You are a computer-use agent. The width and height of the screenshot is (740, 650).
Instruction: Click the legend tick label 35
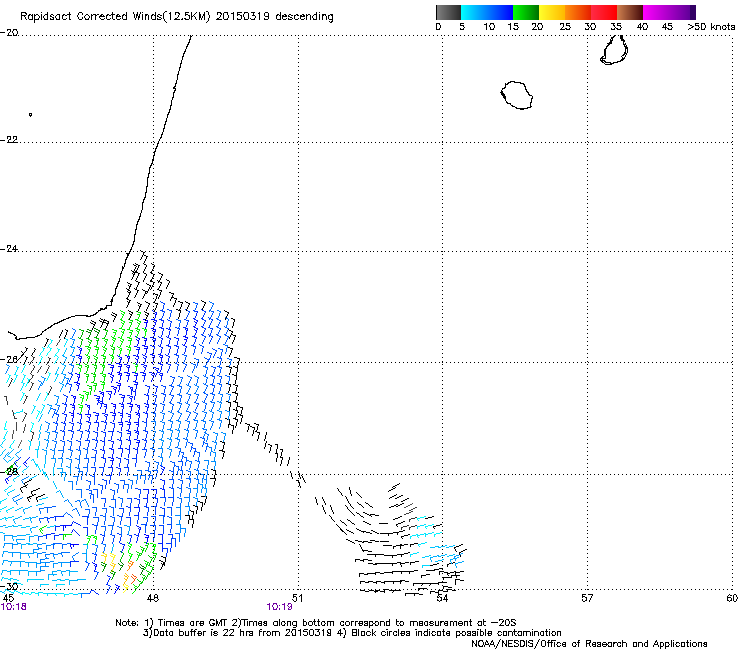point(616,27)
